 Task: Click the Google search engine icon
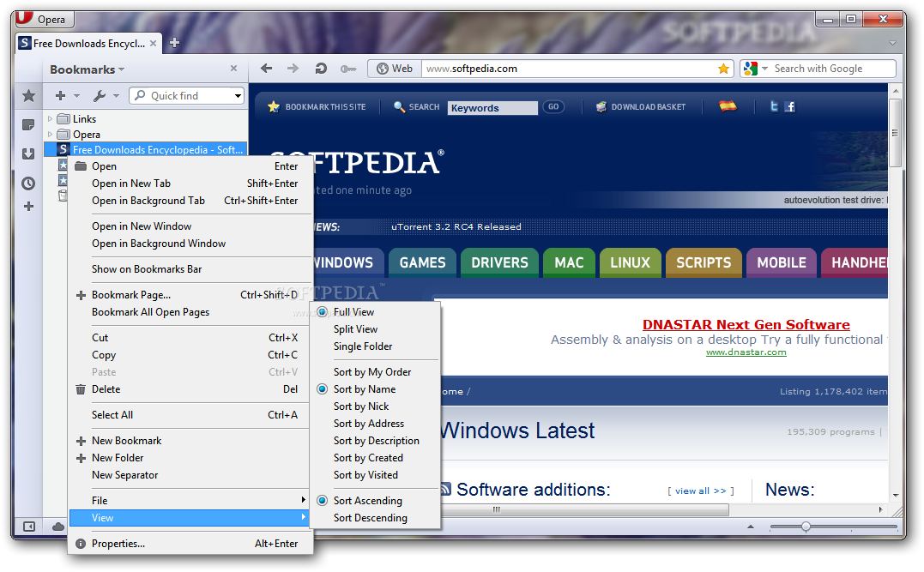[x=750, y=69]
